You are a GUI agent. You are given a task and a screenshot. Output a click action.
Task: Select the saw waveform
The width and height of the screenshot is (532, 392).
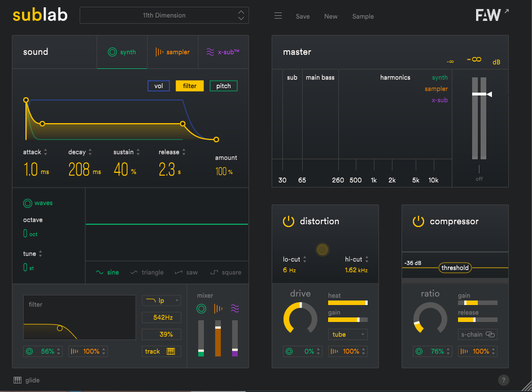point(186,272)
